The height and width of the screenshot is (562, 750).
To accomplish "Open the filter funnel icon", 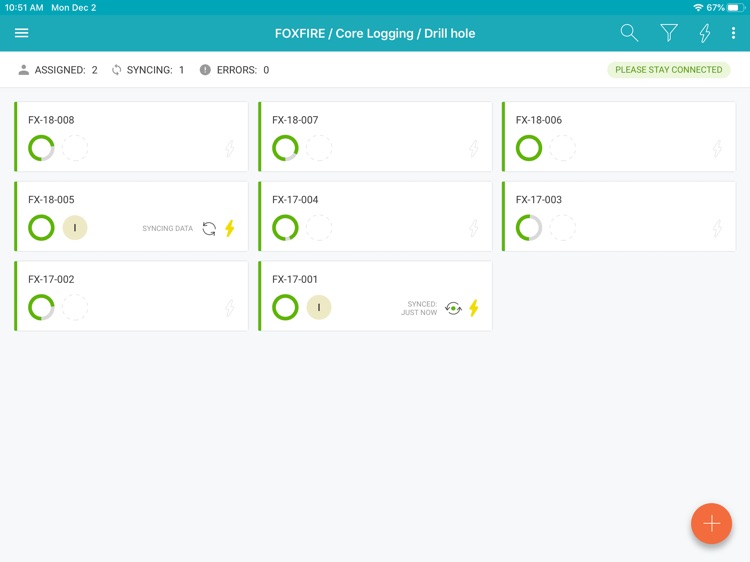I will [669, 33].
